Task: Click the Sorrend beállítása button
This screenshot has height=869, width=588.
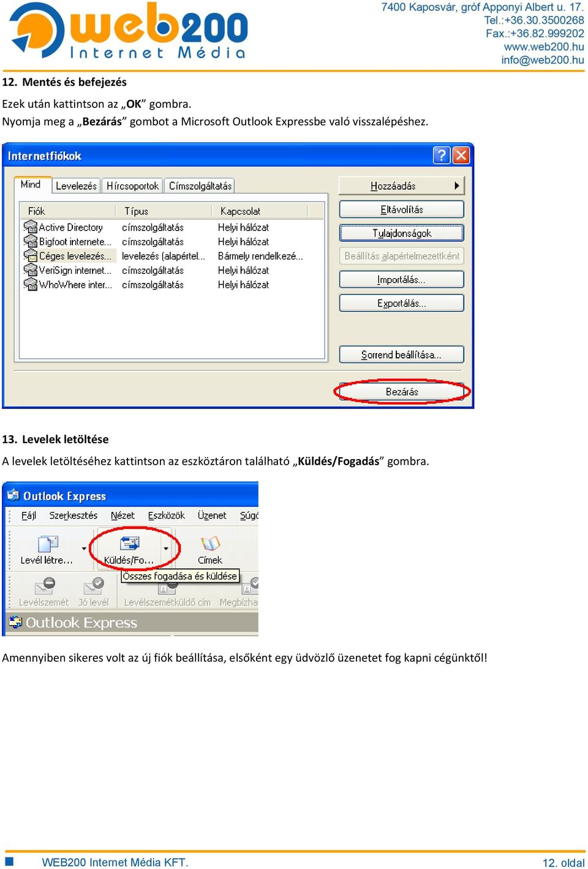Action: (x=402, y=354)
